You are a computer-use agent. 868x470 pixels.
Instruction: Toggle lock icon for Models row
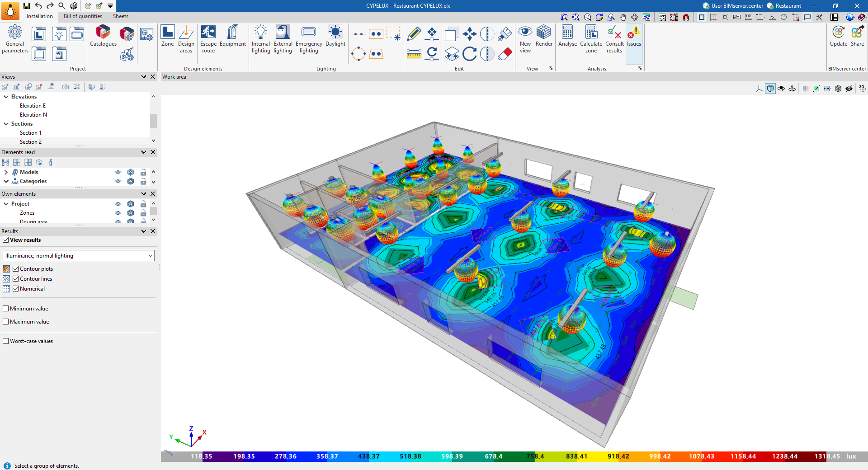pos(143,172)
